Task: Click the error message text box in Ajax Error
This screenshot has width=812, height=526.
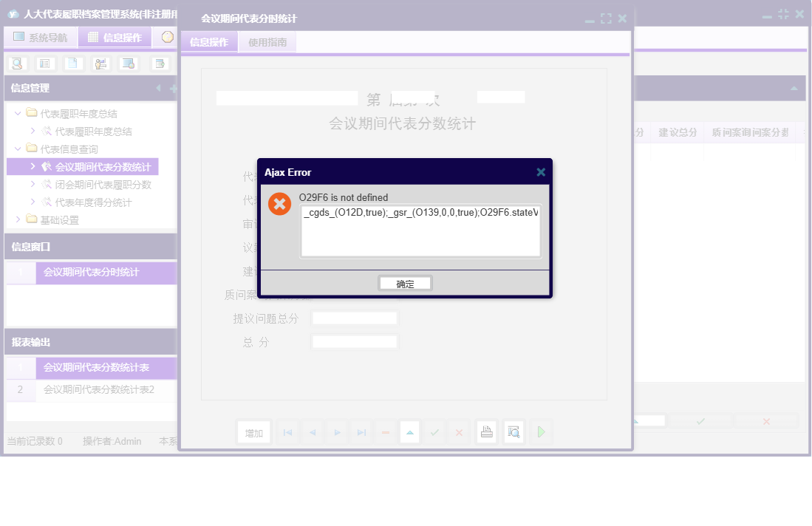Action: pos(420,231)
